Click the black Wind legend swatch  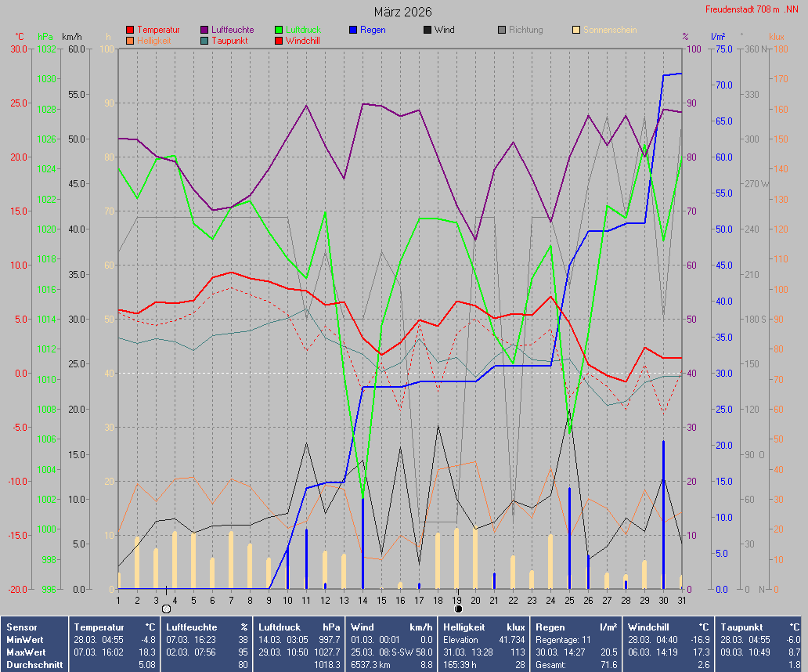click(x=427, y=30)
